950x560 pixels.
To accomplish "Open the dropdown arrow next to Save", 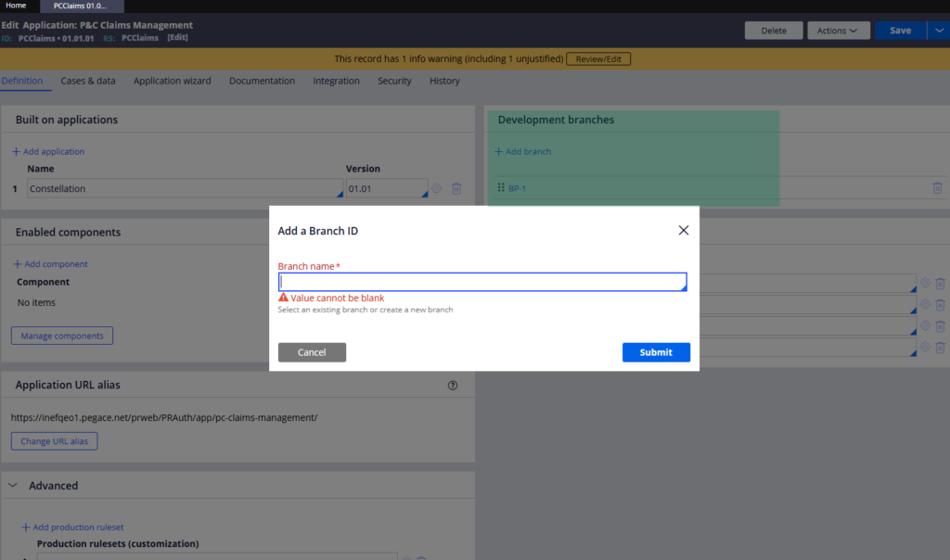I will [939, 31].
